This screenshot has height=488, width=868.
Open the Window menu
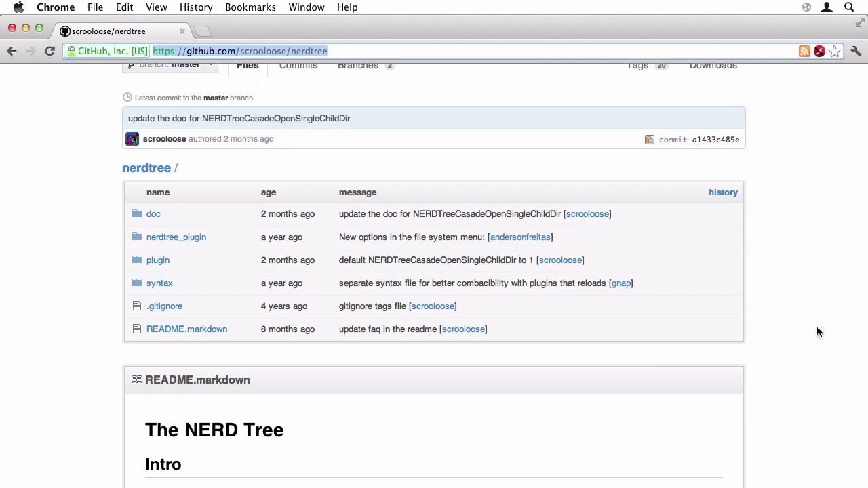click(x=307, y=7)
